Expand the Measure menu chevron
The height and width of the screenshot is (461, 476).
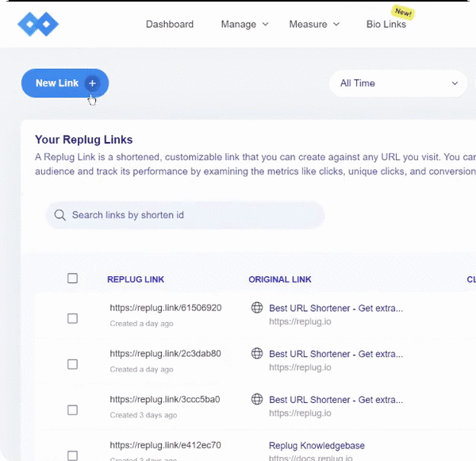coord(336,24)
